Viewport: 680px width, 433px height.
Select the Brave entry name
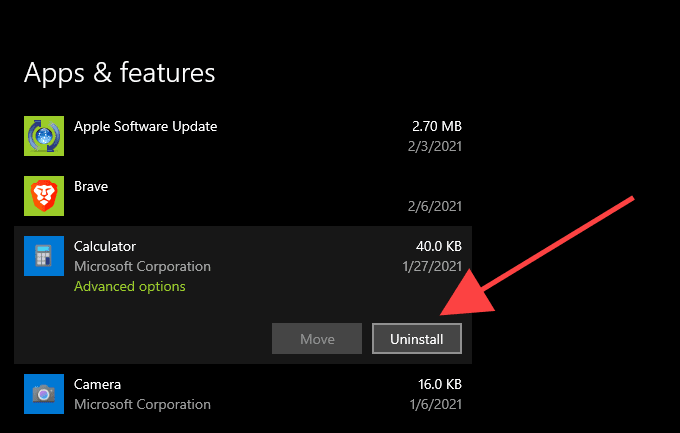(x=91, y=187)
